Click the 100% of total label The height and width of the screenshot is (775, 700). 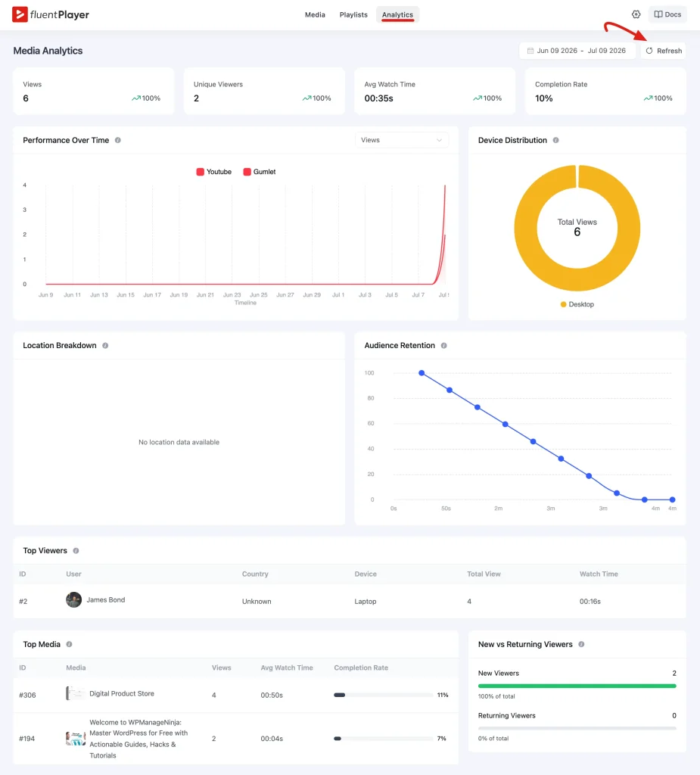pyautogui.click(x=496, y=696)
